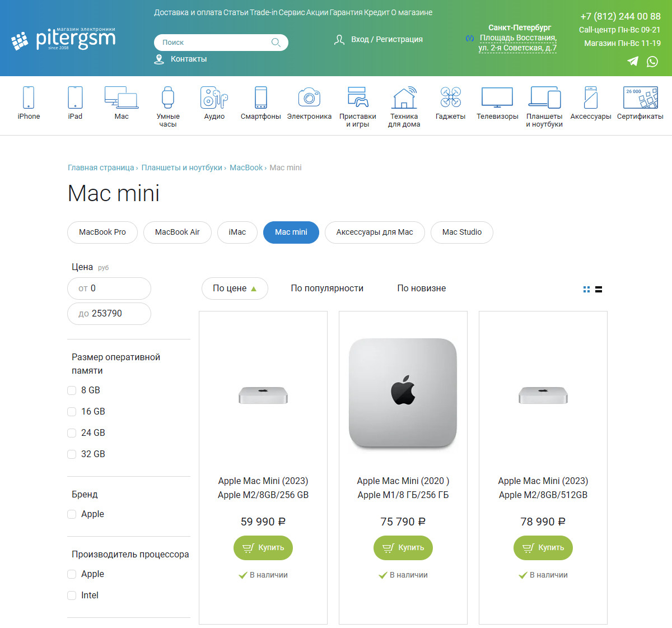672x628 pixels.
Task: Sort by По популярности
Action: tap(327, 289)
